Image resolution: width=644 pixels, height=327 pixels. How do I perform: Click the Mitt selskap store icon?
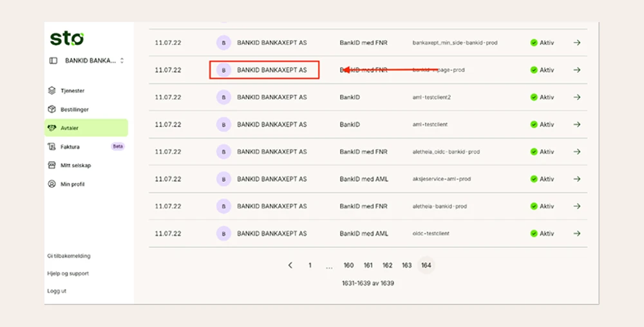click(x=52, y=165)
